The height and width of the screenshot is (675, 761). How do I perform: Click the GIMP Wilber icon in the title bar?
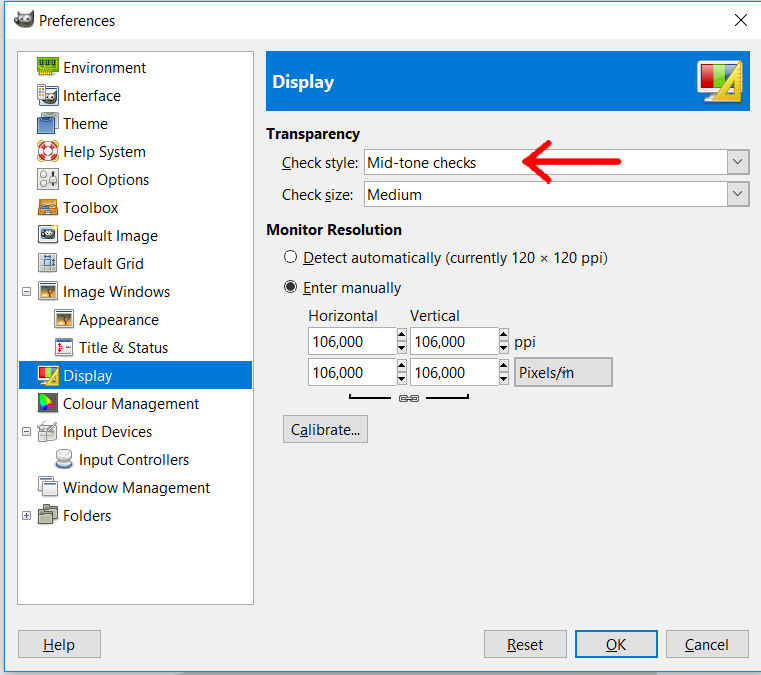coord(24,20)
